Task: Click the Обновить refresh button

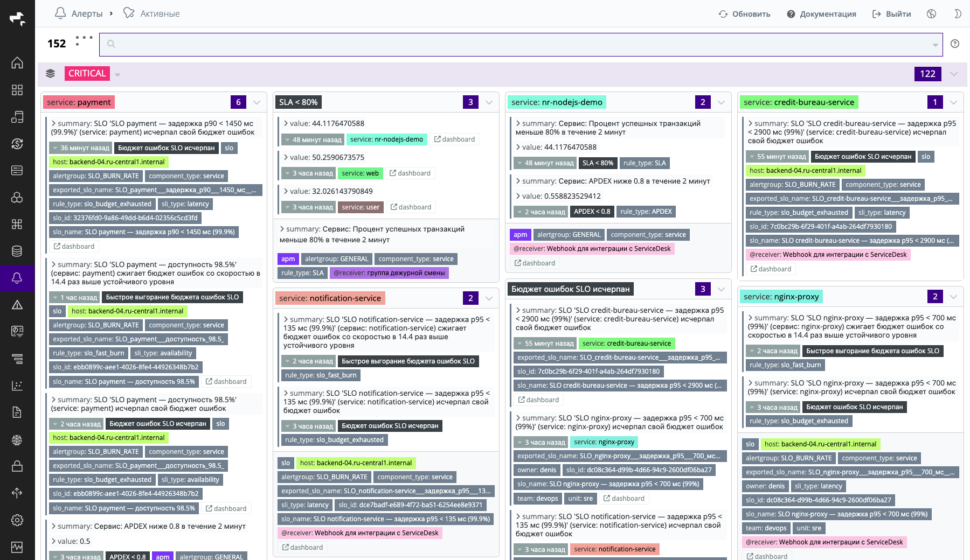Action: (744, 14)
